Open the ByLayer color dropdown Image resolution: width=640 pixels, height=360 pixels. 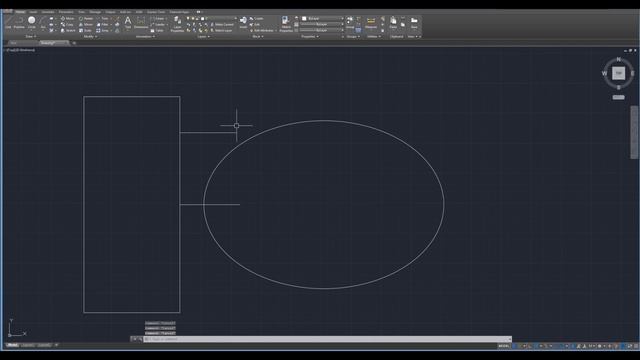point(322,19)
